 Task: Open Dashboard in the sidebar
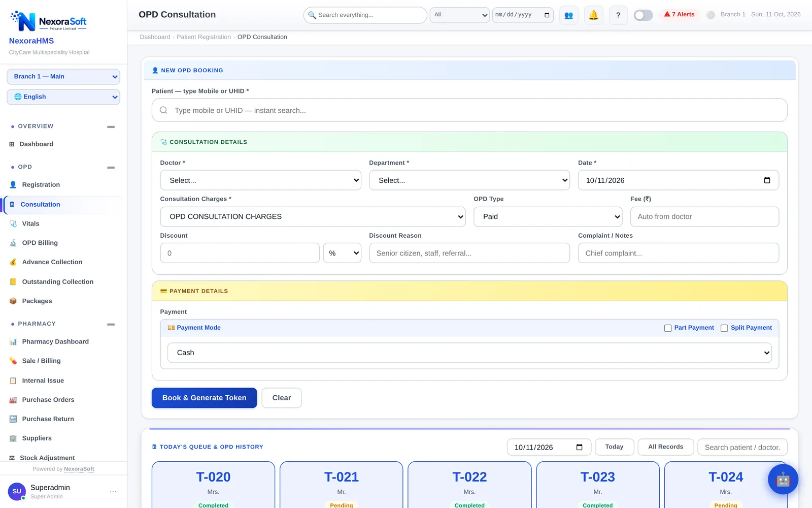click(x=63, y=144)
